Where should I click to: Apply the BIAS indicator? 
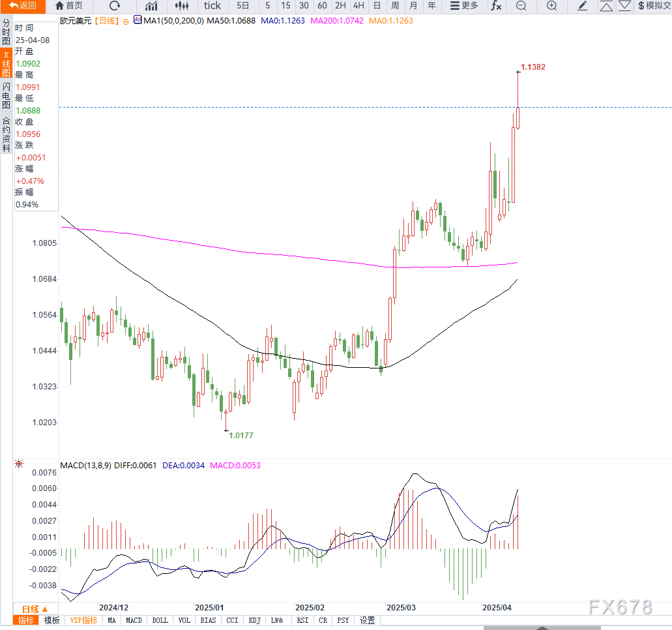click(209, 620)
